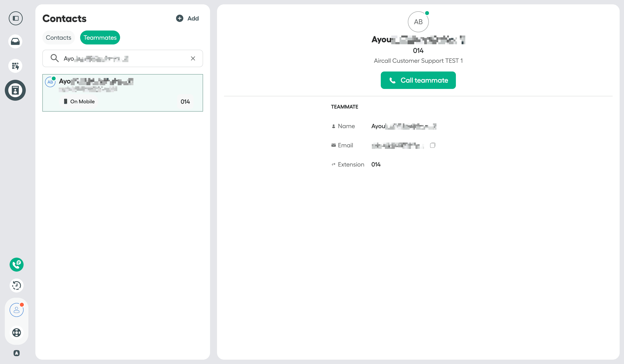
Task: Open the call history clock icon
Action: pos(17,286)
